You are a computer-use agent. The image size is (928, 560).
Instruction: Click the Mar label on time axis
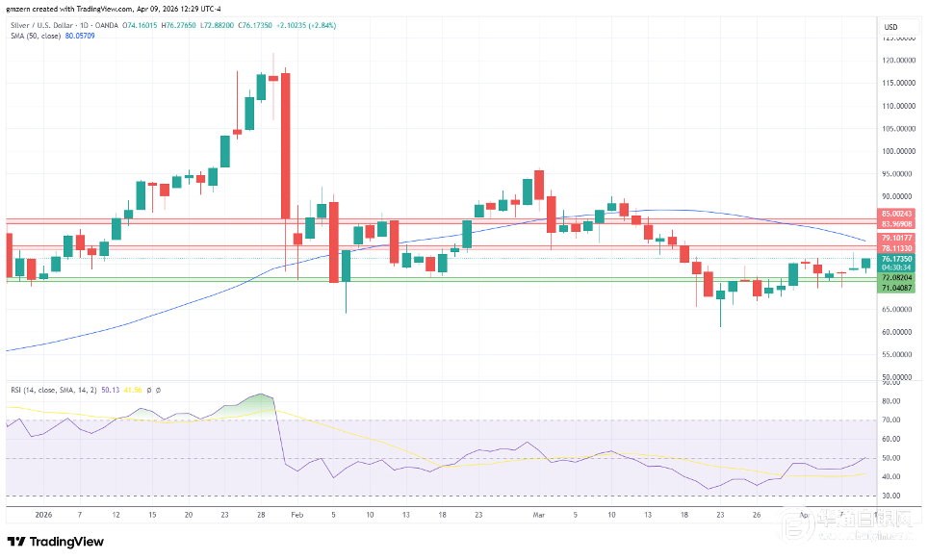tap(539, 516)
